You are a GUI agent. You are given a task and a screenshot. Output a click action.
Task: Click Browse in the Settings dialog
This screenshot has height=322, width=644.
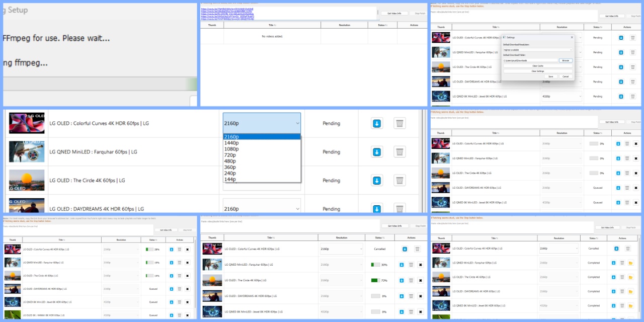(x=566, y=60)
